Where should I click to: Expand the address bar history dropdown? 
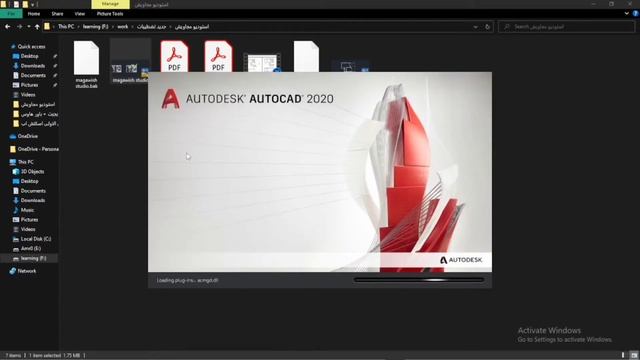point(476,27)
